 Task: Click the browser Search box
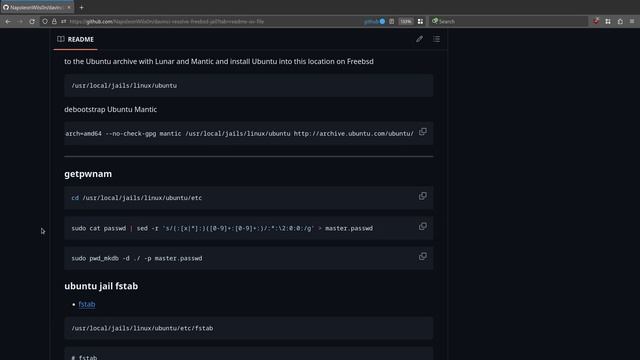509,21
